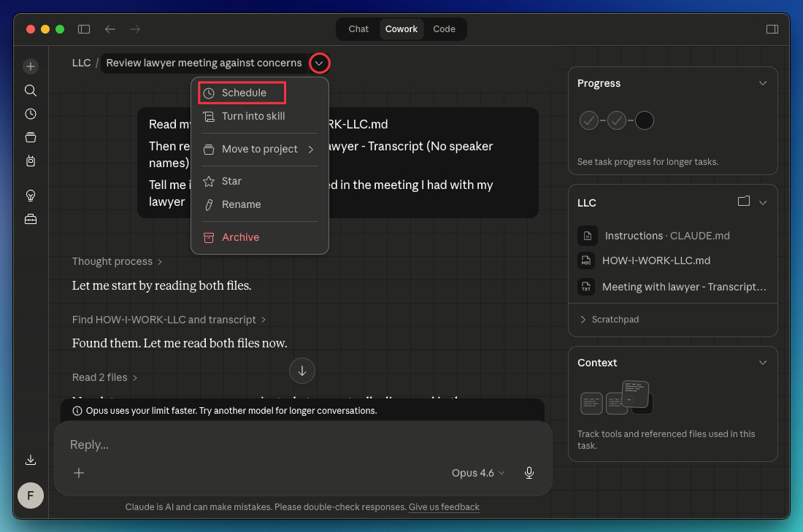
Task: Open the lightbulb ideas icon in sidebar
Action: coord(31,196)
